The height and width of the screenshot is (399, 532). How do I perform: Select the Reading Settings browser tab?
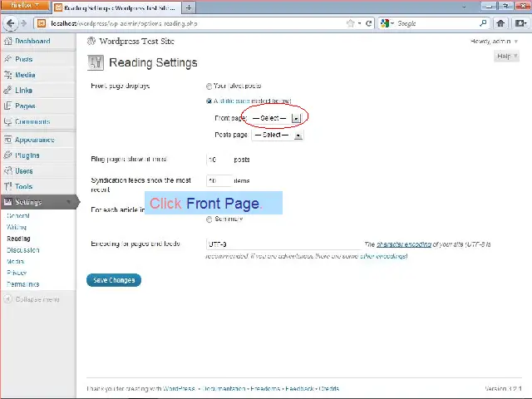(x=116, y=7)
